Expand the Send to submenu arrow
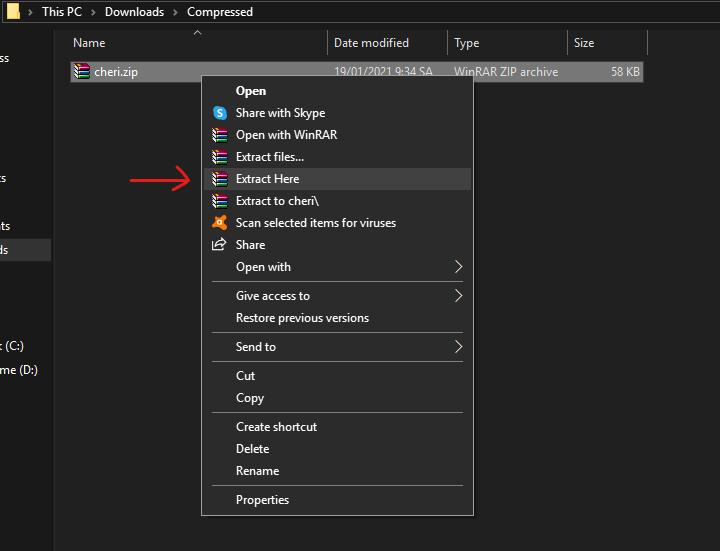Image resolution: width=720 pixels, height=551 pixels. tap(459, 347)
